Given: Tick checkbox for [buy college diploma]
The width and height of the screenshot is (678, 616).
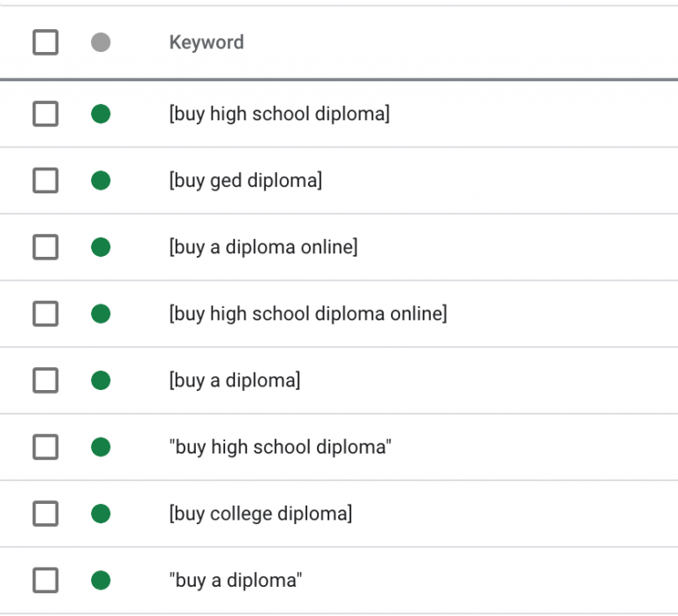Looking at the screenshot, I should [x=45, y=514].
